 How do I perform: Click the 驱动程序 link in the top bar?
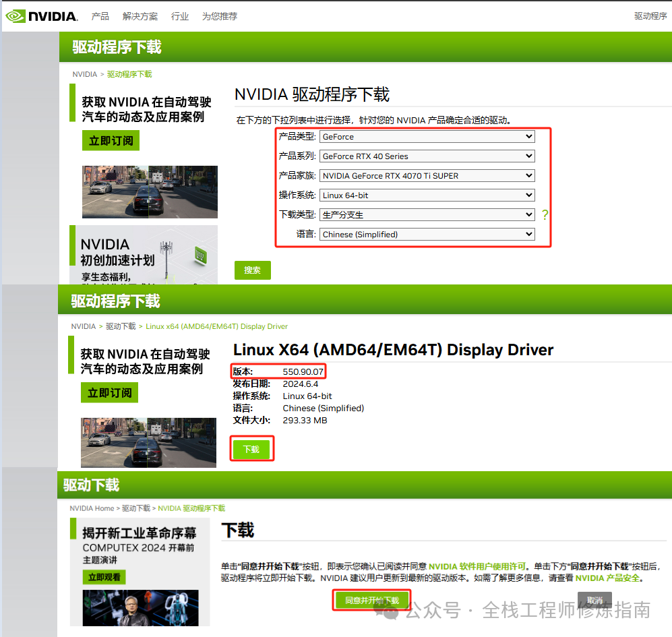click(x=650, y=16)
